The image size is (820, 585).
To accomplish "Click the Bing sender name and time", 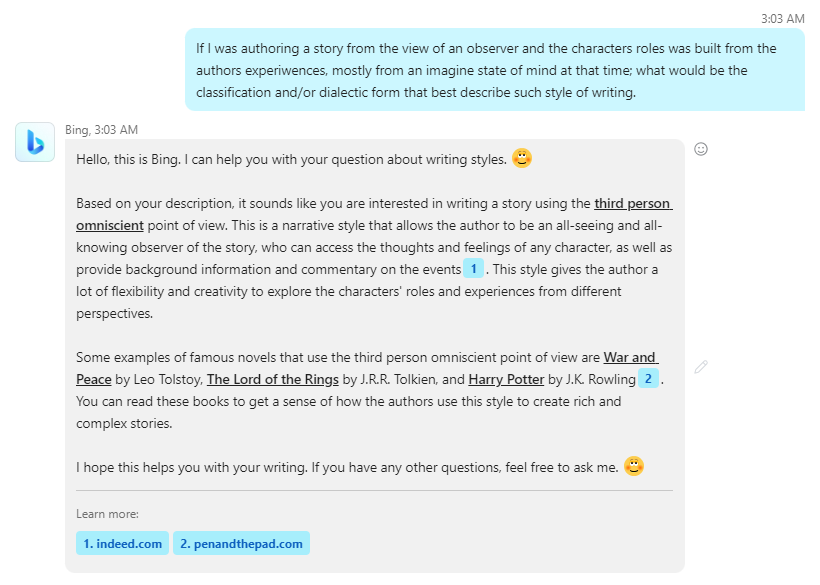I will click(x=101, y=130).
